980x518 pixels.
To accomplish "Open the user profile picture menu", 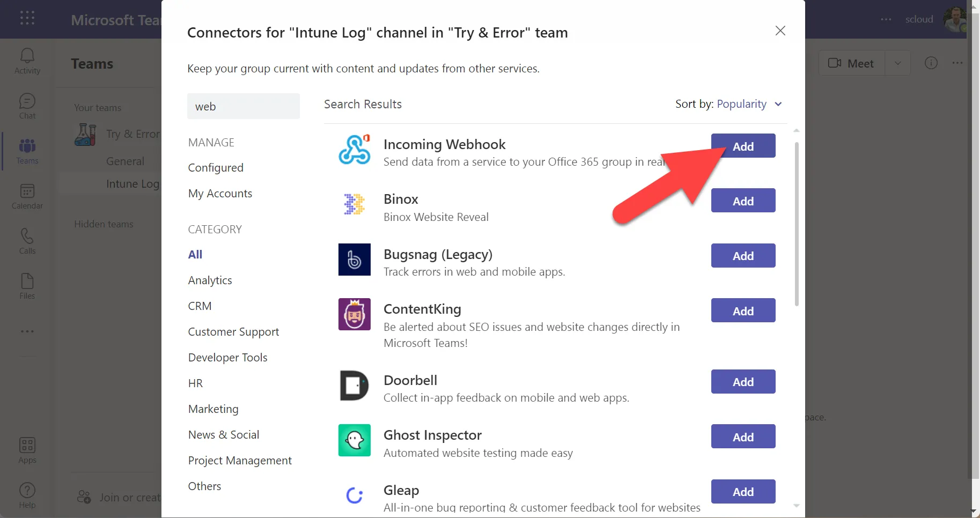I will [955, 19].
